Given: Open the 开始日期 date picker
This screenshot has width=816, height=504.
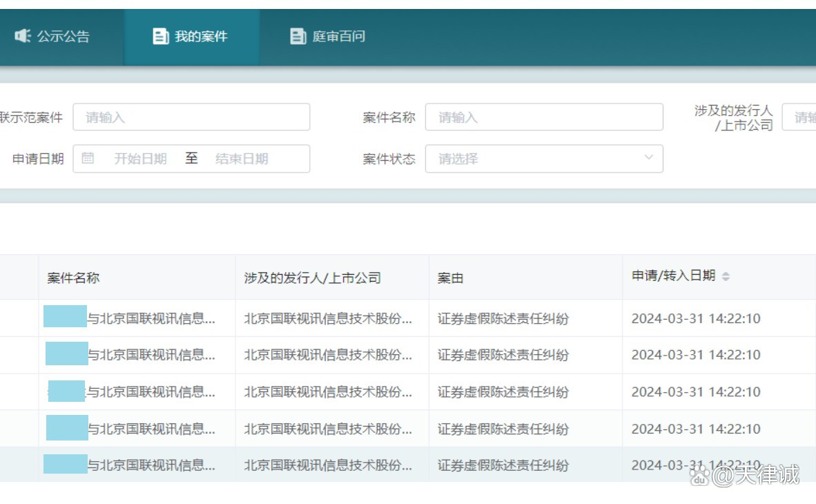Looking at the screenshot, I should [x=140, y=159].
